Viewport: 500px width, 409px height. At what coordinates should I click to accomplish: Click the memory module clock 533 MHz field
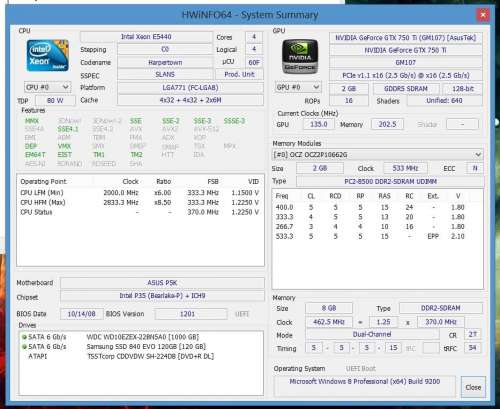coord(405,168)
